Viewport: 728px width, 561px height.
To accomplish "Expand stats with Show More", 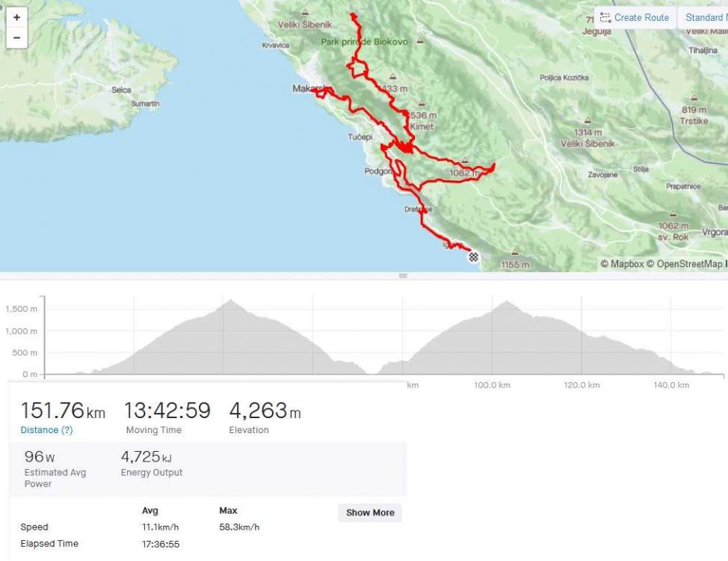I will pyautogui.click(x=370, y=512).
